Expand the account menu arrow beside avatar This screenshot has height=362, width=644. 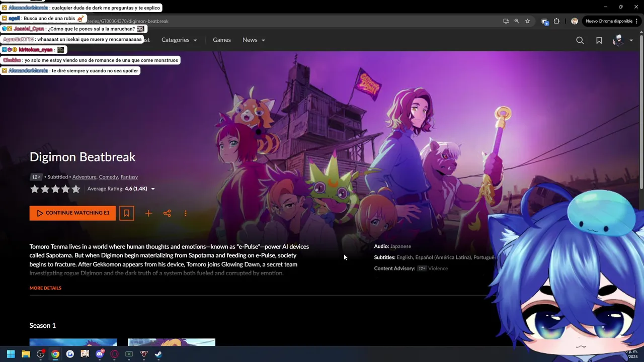(631, 40)
